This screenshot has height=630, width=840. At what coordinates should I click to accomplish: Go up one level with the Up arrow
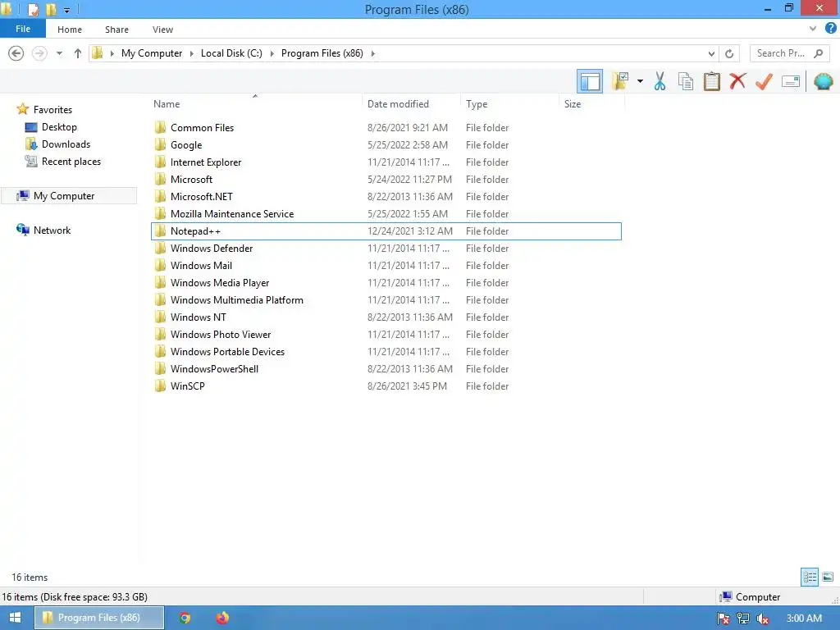point(78,53)
